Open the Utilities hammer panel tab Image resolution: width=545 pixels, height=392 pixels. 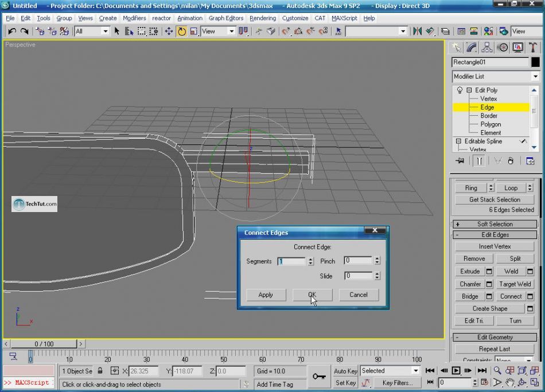point(533,48)
